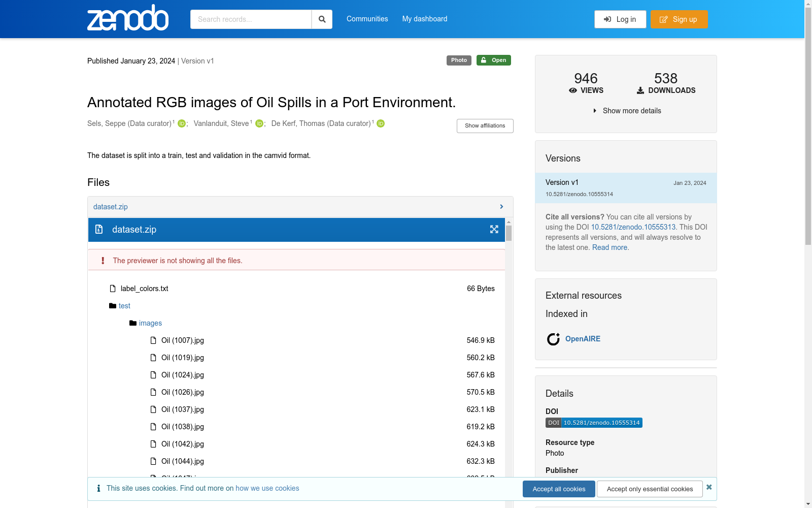Click file icon beside Oil (1042).jpg
The width and height of the screenshot is (812, 508).
click(x=153, y=444)
